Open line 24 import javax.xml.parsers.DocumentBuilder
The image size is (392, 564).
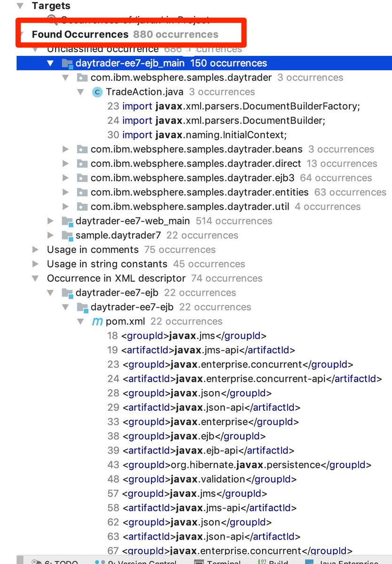pyautogui.click(x=216, y=121)
